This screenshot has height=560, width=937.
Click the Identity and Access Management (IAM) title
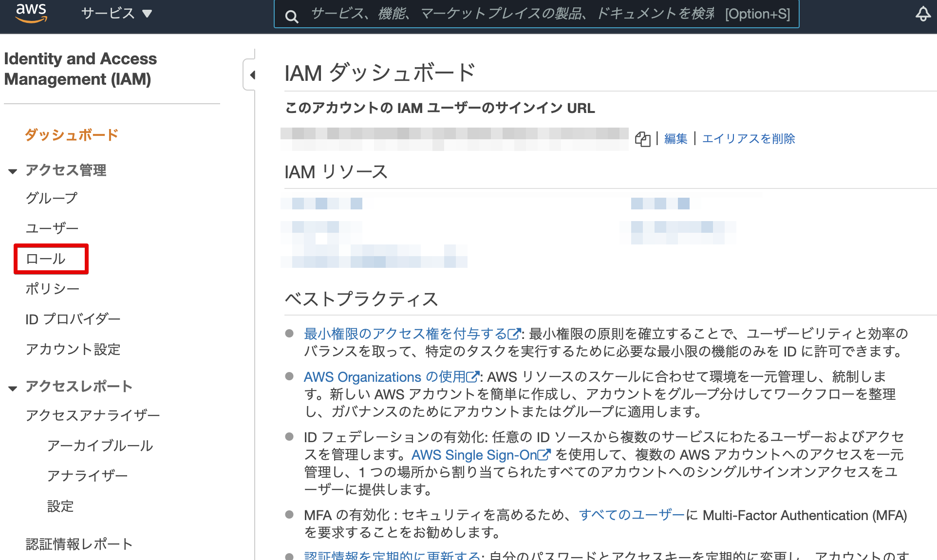[x=80, y=69]
